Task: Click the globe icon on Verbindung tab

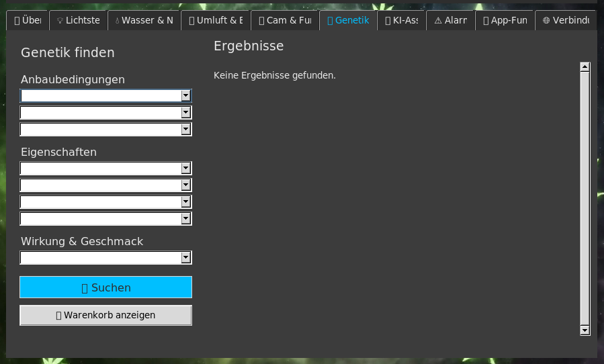Action: tap(546, 20)
